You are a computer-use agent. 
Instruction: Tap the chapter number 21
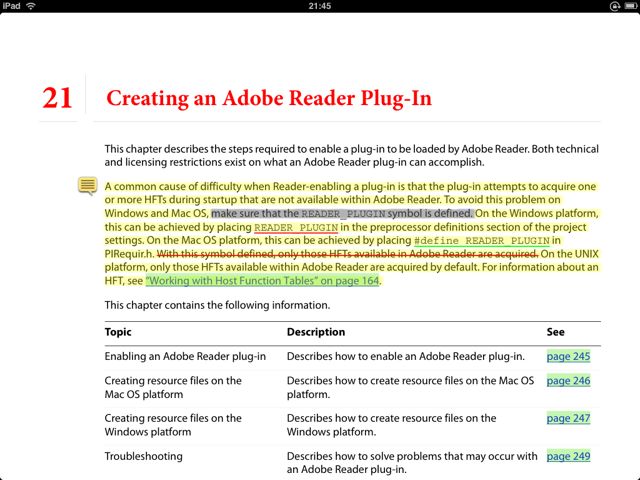57,98
